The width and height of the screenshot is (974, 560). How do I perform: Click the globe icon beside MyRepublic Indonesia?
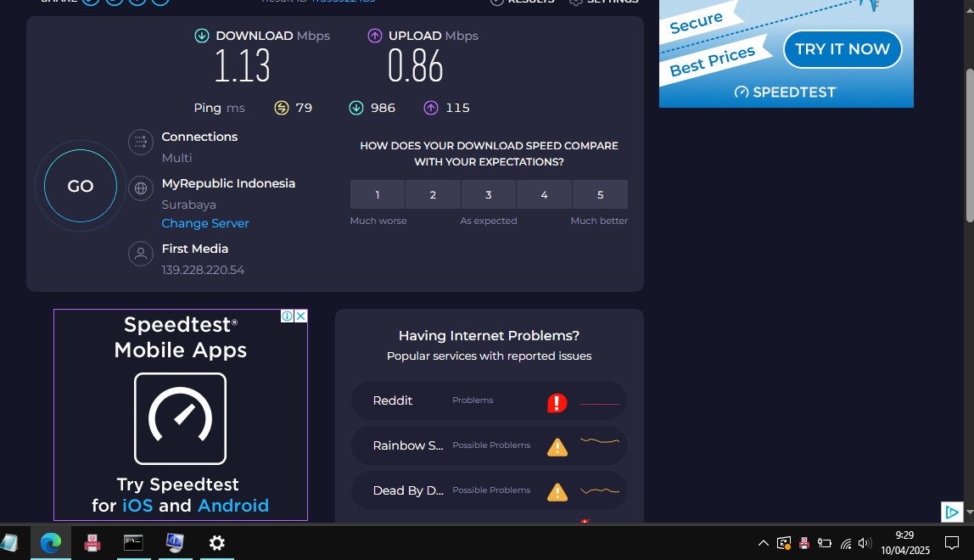click(141, 188)
